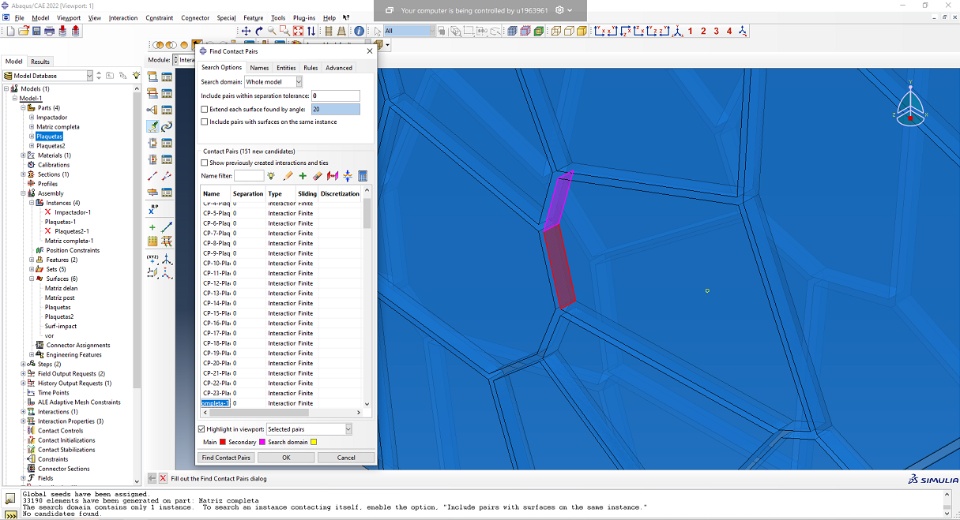960x520 pixels.
Task: Click the save model icon in main toolbar
Action: pyautogui.click(x=36, y=31)
